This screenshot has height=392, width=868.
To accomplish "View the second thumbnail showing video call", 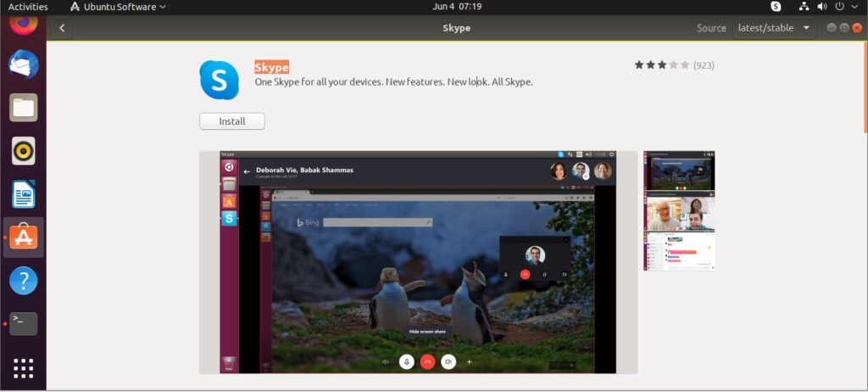I will 679,211.
